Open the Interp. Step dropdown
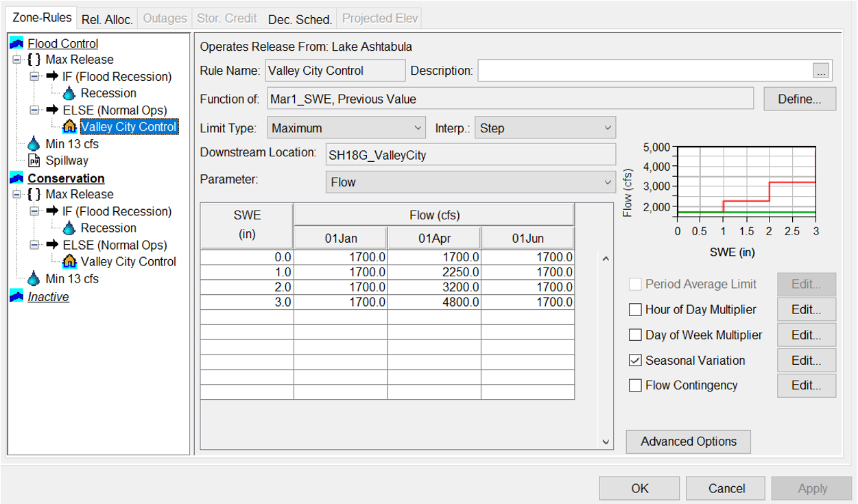 [545, 128]
